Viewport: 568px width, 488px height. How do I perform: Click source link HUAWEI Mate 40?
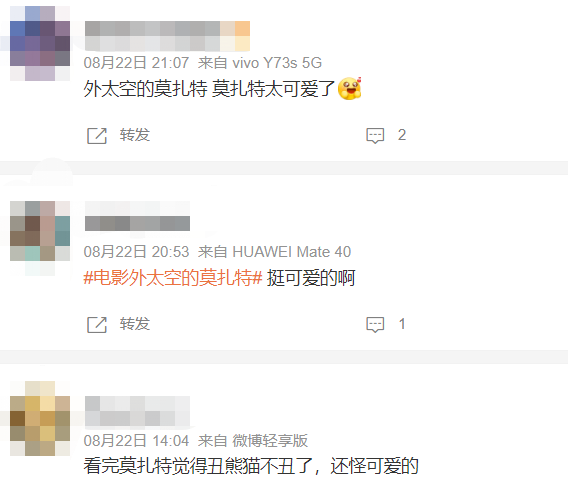click(x=292, y=252)
